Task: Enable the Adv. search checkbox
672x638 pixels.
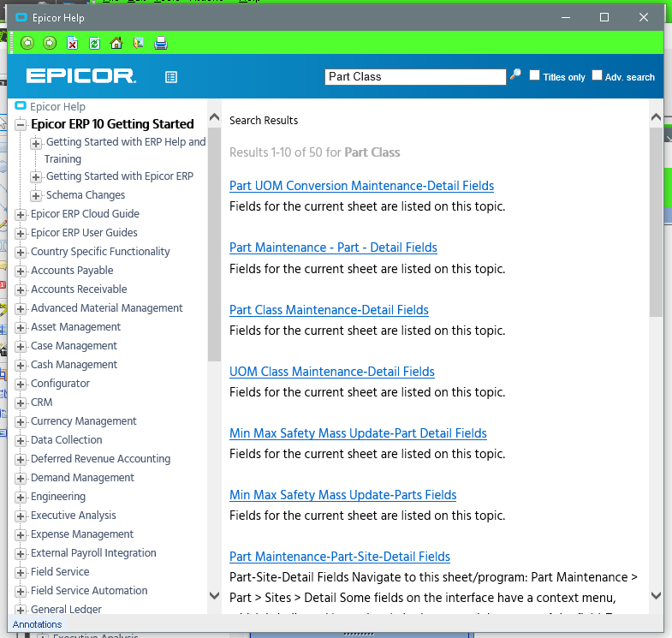Action: (597, 75)
